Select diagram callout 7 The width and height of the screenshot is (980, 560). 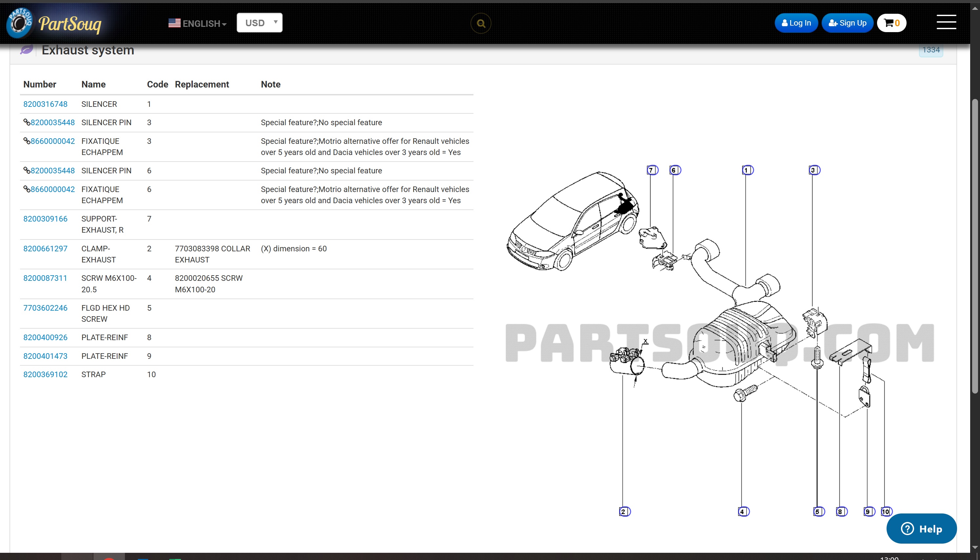(x=652, y=170)
